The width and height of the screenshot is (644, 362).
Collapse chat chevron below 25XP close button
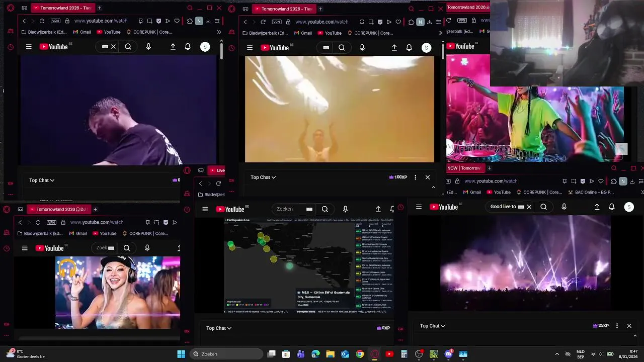click(x=635, y=336)
